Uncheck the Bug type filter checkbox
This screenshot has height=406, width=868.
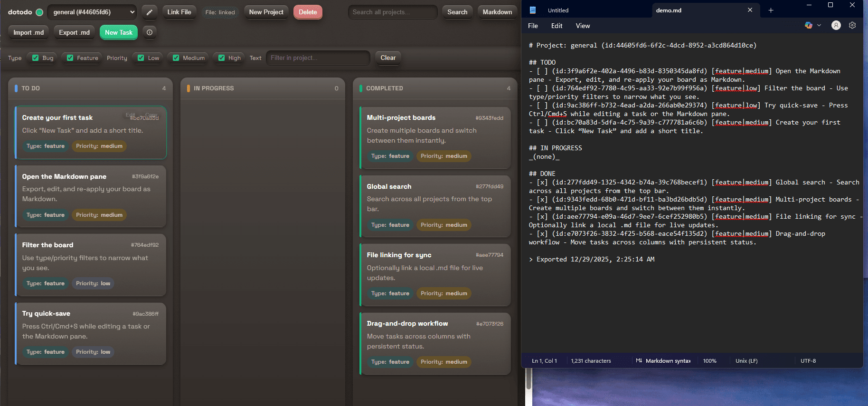coord(36,58)
